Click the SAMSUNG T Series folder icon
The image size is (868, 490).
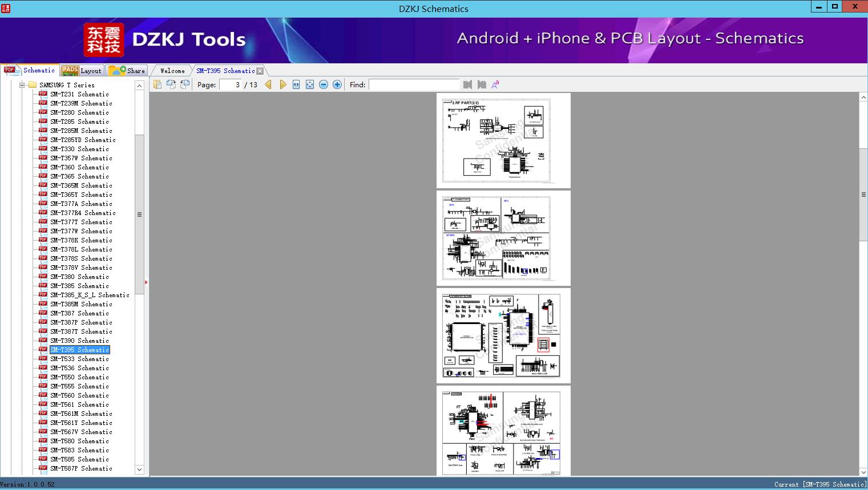(33, 85)
